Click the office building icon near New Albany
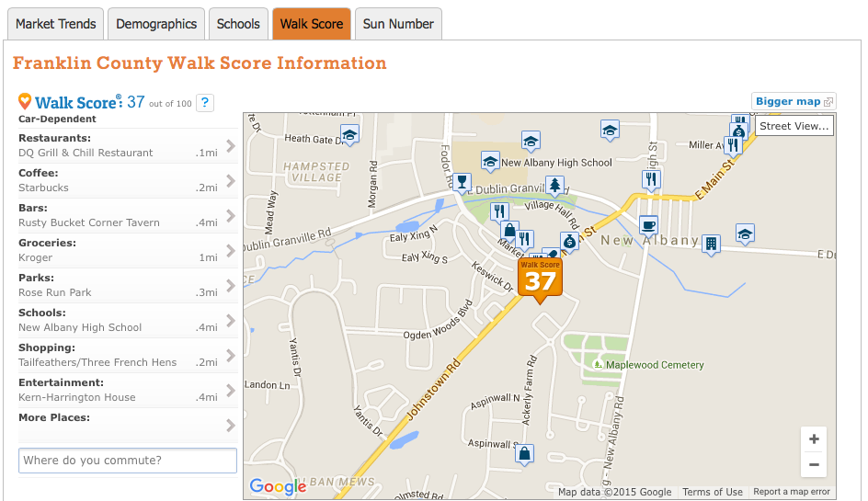The height and width of the screenshot is (501, 868). (710, 244)
